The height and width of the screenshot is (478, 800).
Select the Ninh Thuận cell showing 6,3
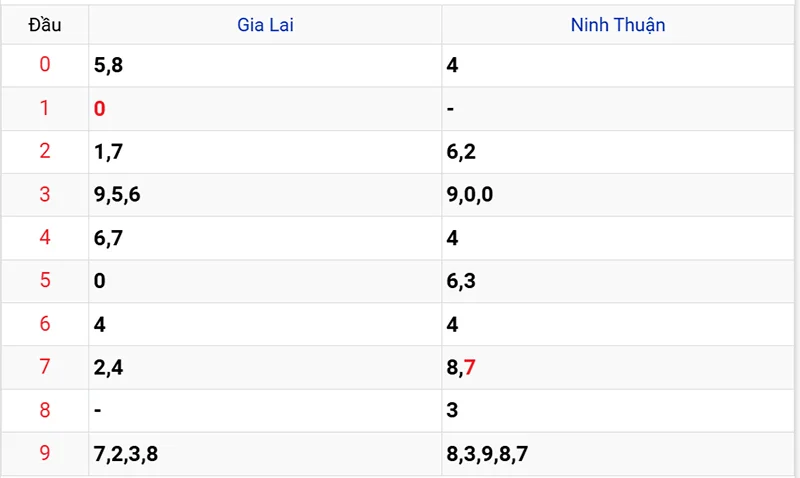click(461, 281)
